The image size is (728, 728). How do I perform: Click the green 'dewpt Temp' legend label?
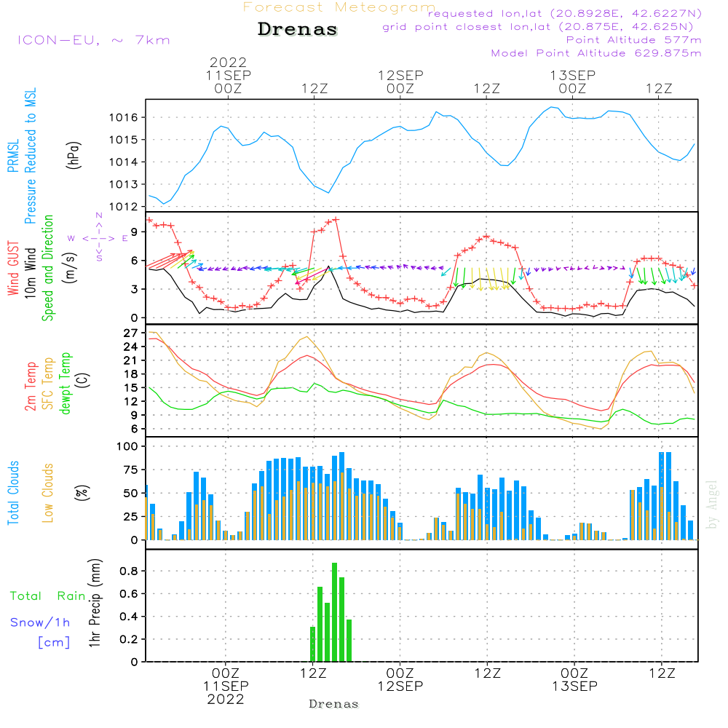65,383
